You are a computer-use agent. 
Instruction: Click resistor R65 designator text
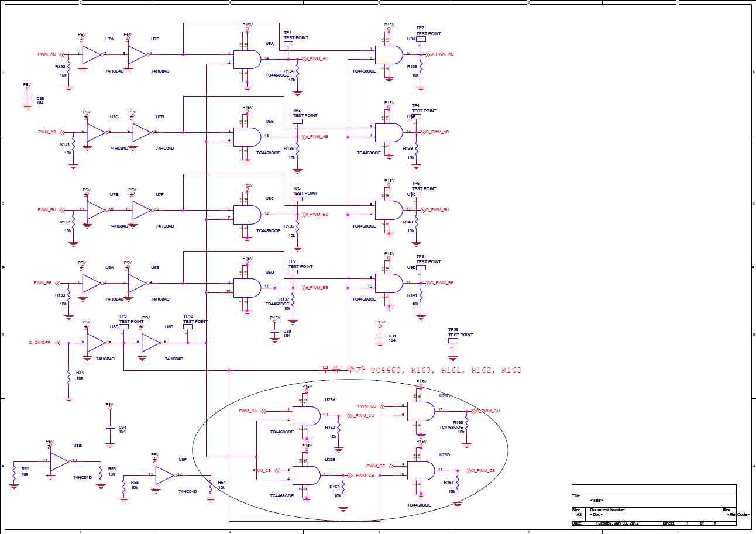point(135,482)
